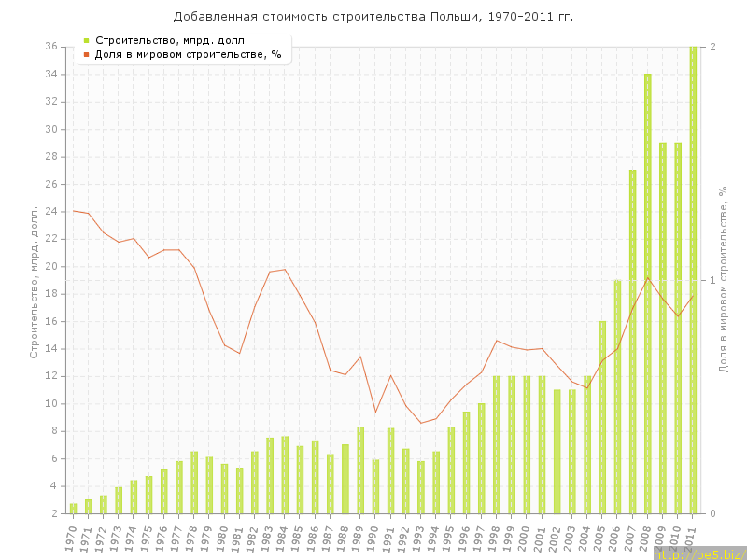Click the x-axis label 1970
The width and height of the screenshot is (747, 560).
coord(72,537)
